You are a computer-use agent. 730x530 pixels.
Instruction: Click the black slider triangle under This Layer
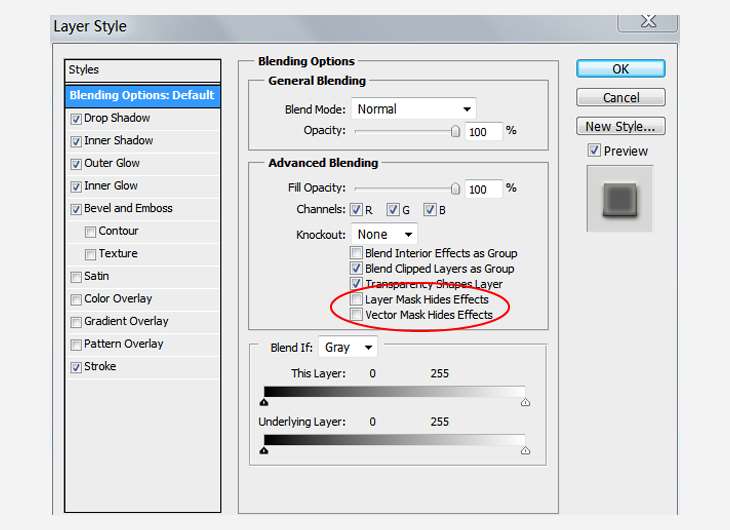coord(264,402)
